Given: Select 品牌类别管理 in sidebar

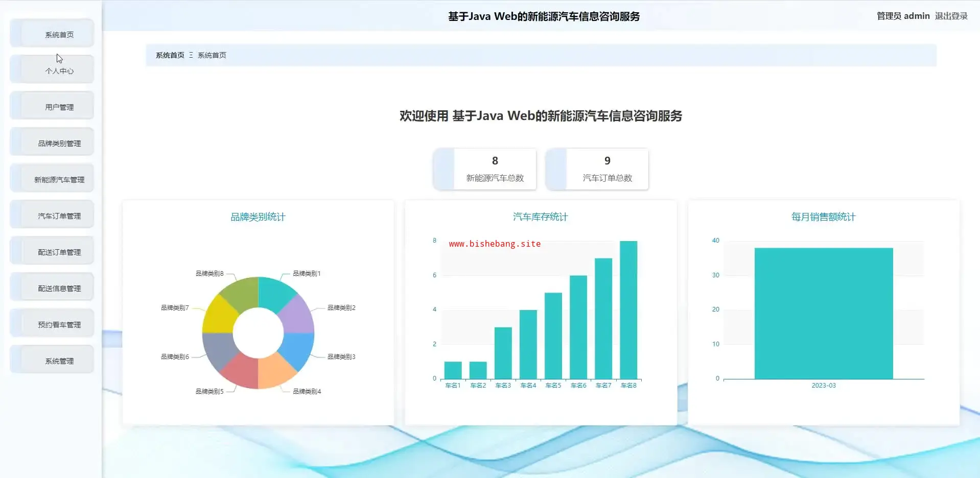Looking at the screenshot, I should [x=52, y=142].
